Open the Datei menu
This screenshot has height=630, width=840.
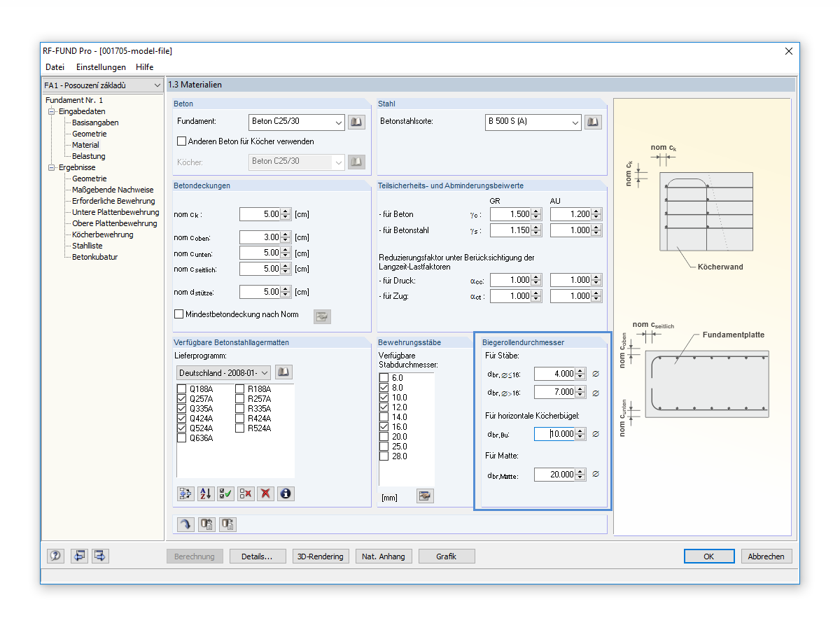pyautogui.click(x=55, y=67)
